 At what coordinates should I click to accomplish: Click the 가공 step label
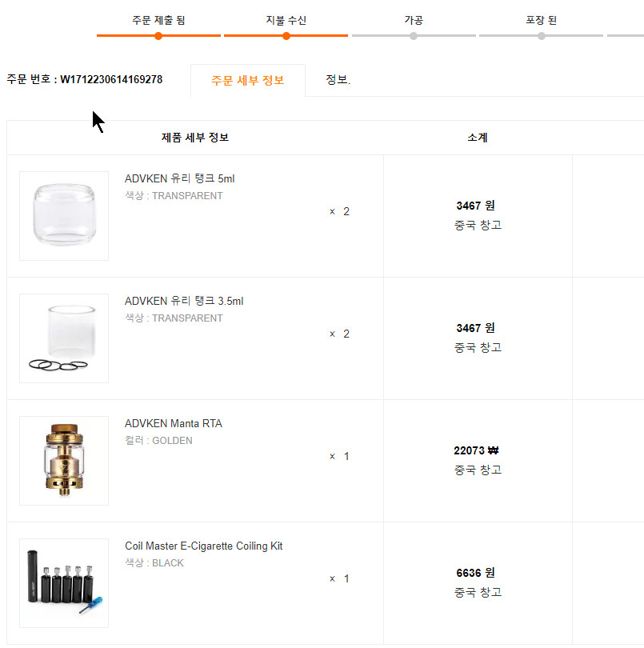click(414, 20)
